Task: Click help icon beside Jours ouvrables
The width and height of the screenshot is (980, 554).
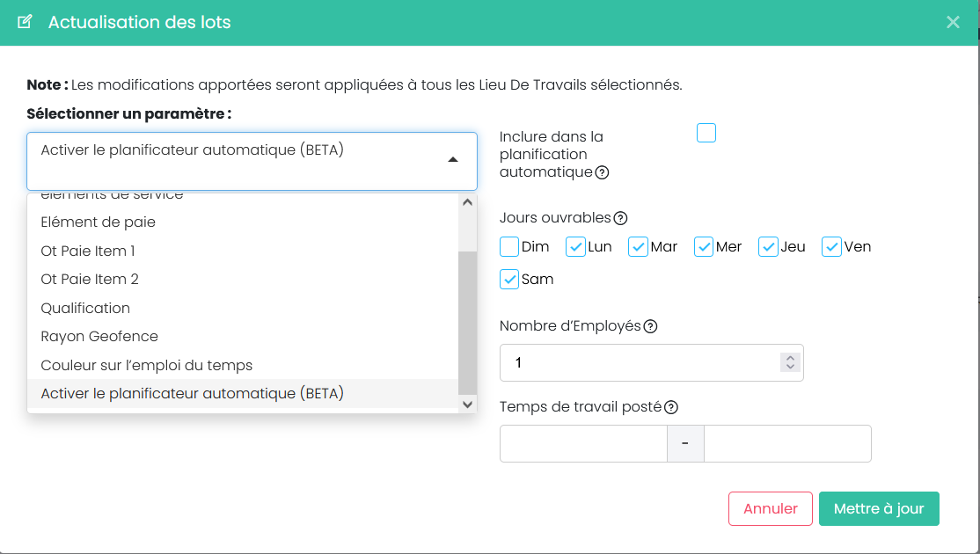Action: pos(620,218)
